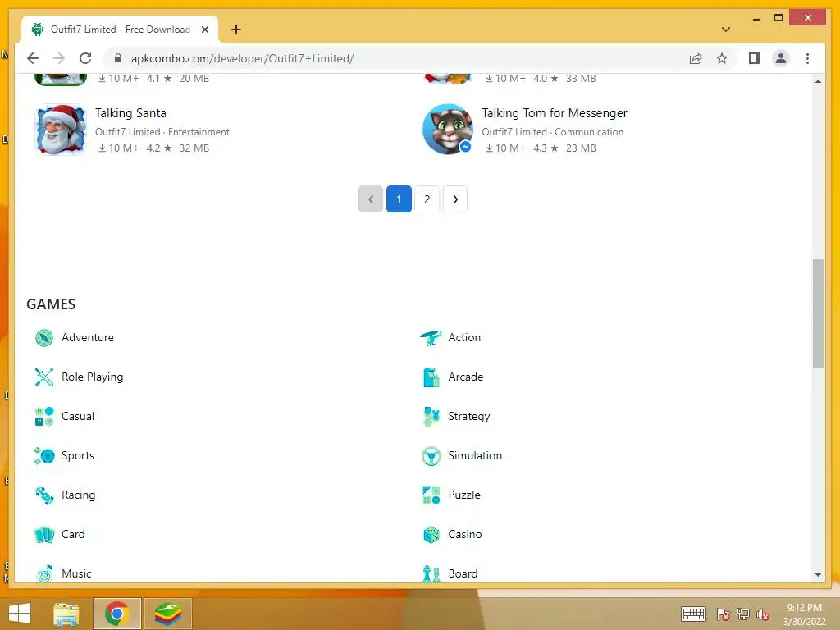Viewport: 840px width, 630px height.
Task: Select the Outfit7 Limited - Free Download tab
Action: 120,30
